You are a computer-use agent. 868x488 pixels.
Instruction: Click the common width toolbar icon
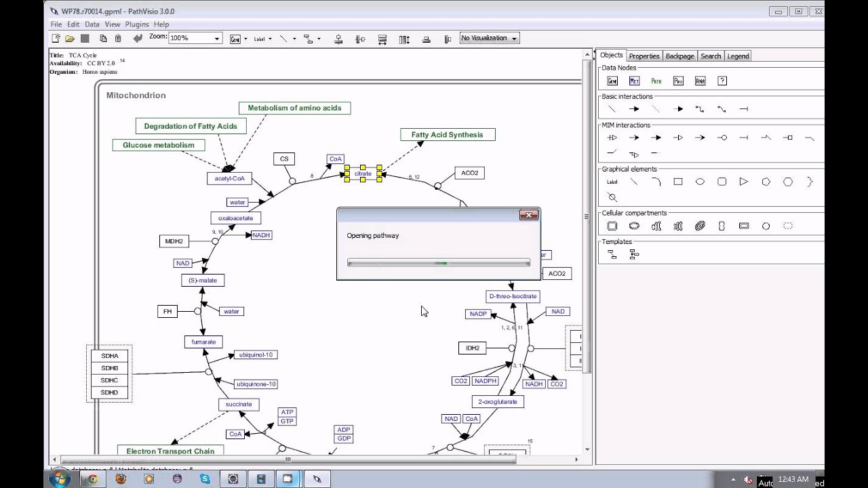[382, 39]
